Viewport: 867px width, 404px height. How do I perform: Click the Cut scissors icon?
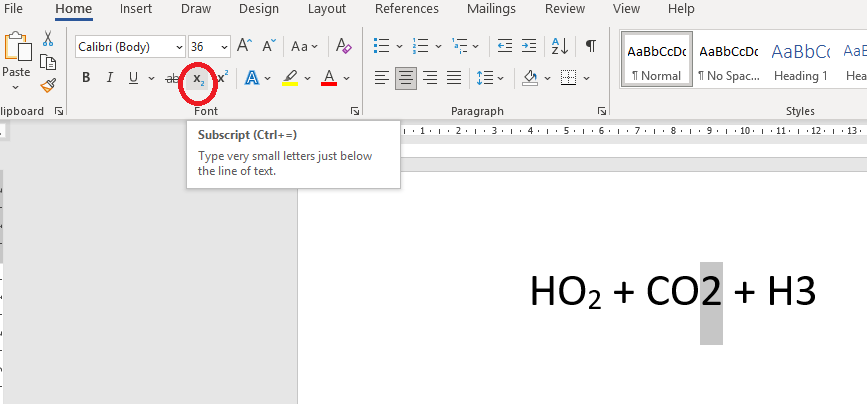pyautogui.click(x=49, y=39)
